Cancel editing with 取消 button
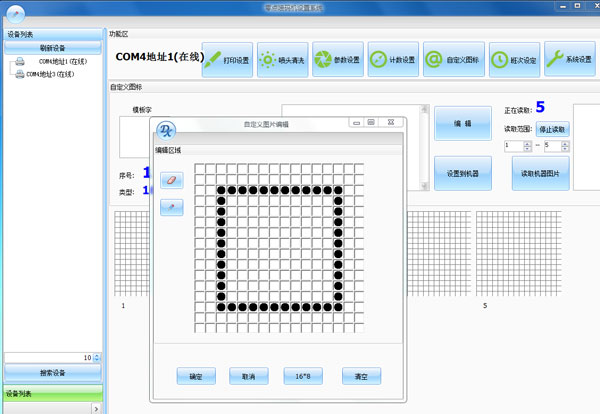 249,376
